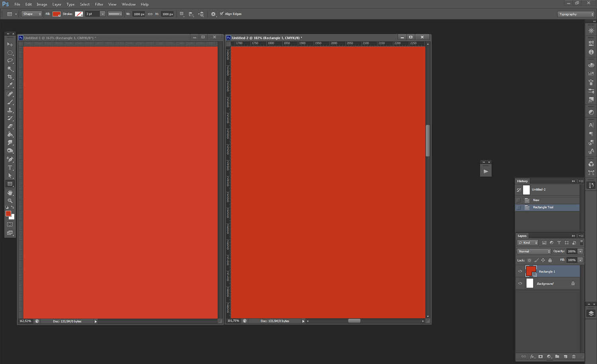Create a new layer in Layers panel
This screenshot has width=597, height=364.
click(x=566, y=356)
